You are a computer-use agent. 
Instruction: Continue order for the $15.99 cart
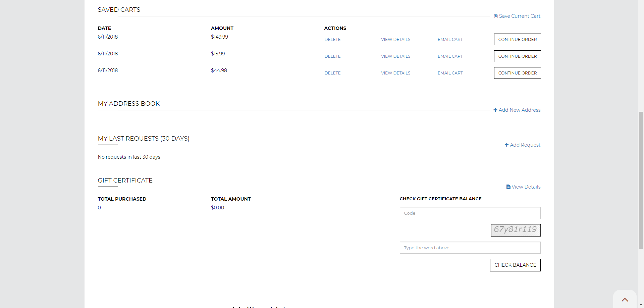(x=517, y=56)
